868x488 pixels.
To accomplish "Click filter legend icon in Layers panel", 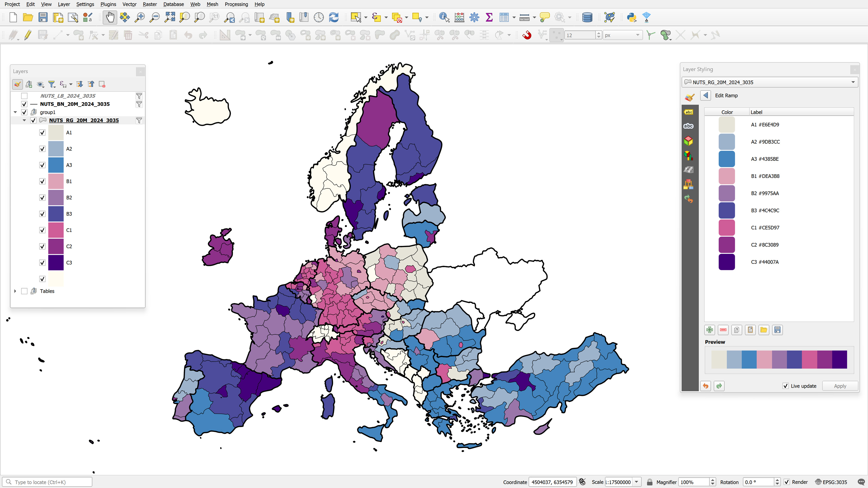I will coord(52,84).
